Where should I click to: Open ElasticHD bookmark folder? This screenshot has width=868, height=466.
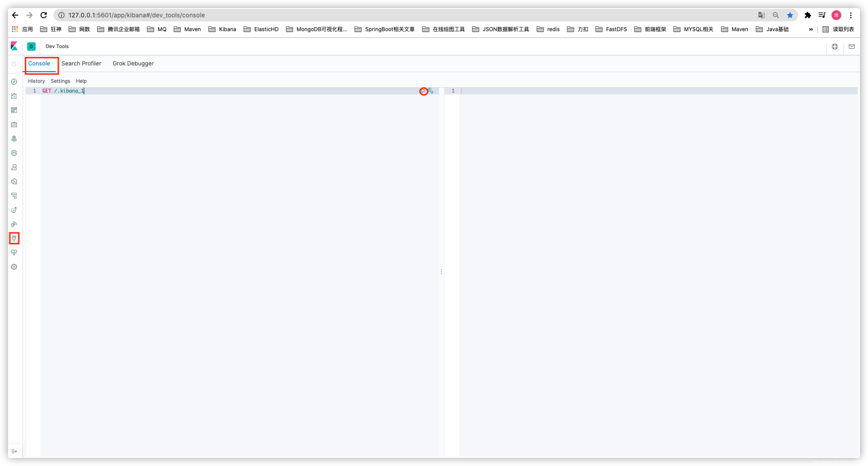click(261, 29)
